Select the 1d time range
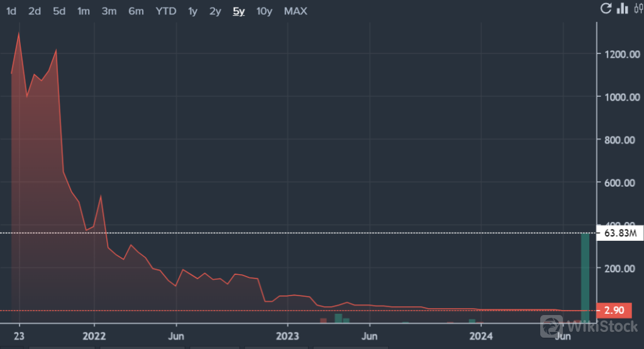Image resolution: width=644 pixels, height=349 pixels. (11, 11)
